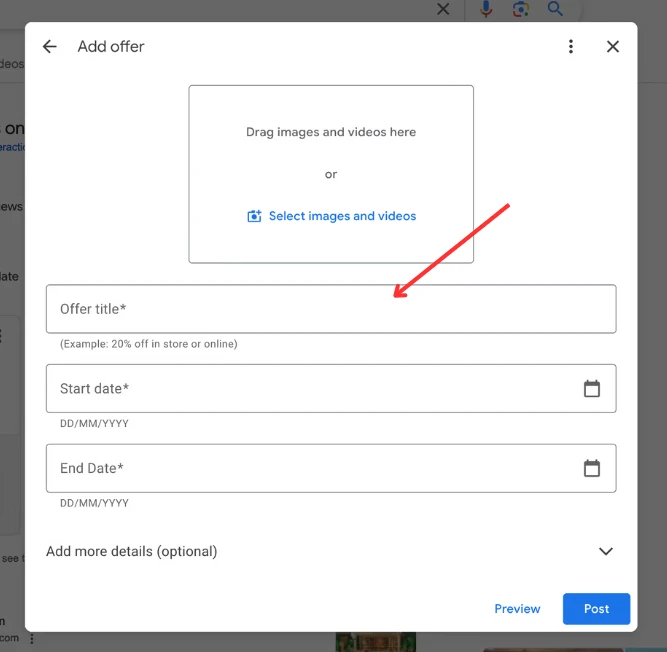Viewport: 667px width, 652px height.
Task: Go back using the arrow beside Add offer
Action: point(50,46)
